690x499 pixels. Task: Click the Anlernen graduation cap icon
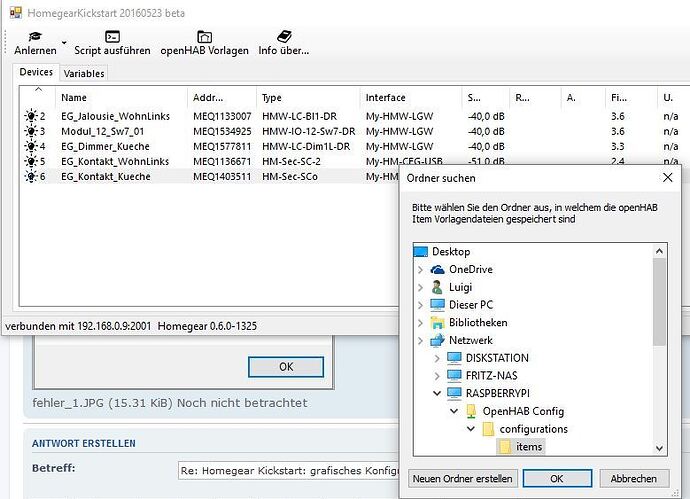click(33, 35)
